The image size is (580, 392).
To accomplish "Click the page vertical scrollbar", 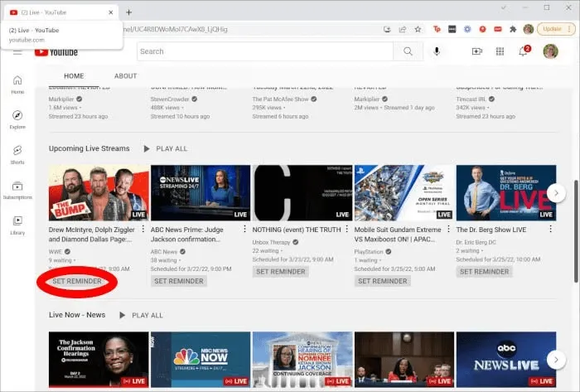I will coord(576,231).
